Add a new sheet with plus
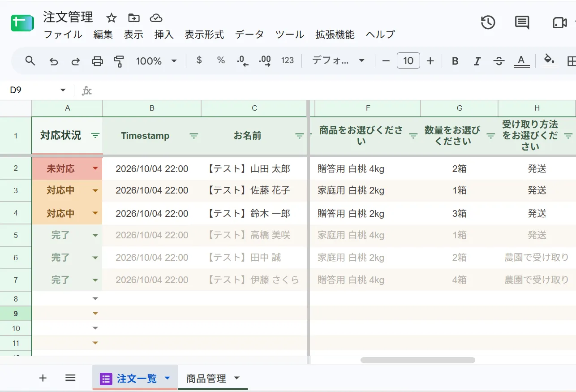The height and width of the screenshot is (392, 576). click(43, 378)
